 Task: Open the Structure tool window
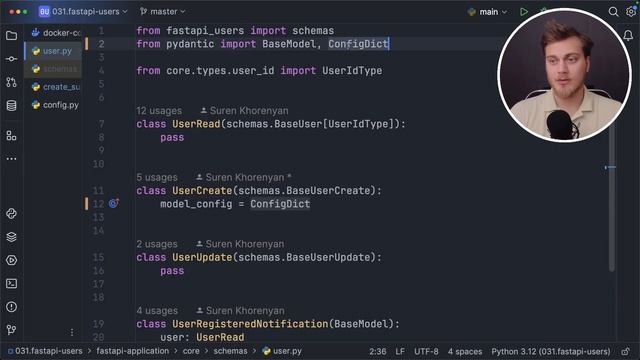[x=11, y=136]
